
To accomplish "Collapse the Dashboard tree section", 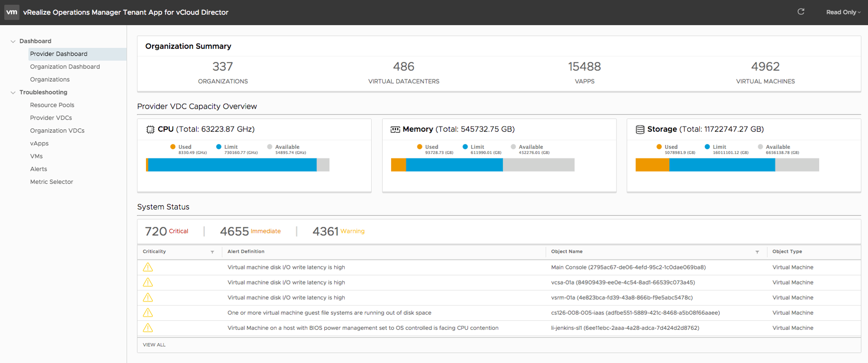I will pyautogui.click(x=13, y=41).
